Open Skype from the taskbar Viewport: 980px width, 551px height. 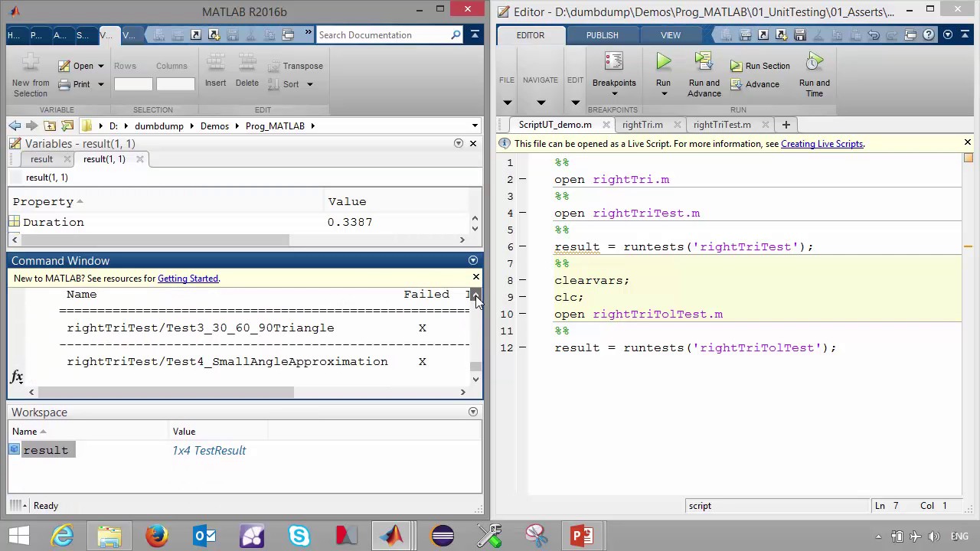(x=299, y=536)
